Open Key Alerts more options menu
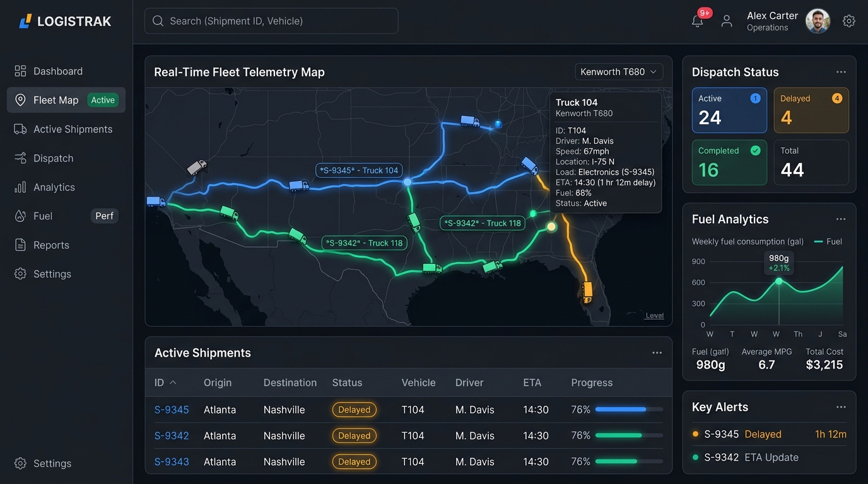 coord(841,407)
